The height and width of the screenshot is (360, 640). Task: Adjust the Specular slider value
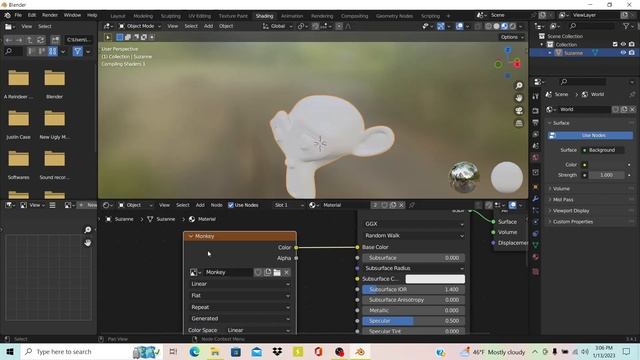coord(414,321)
